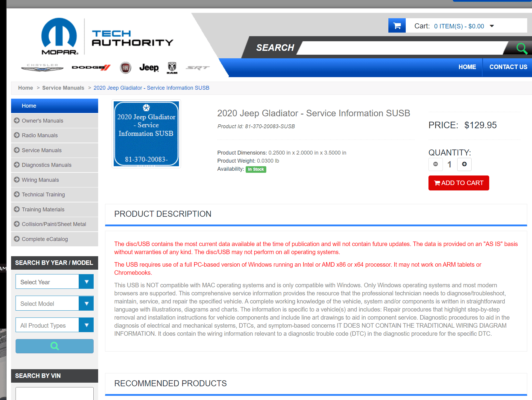Select the Jeep brand logo
Viewport: 532px width, 400px height.
click(x=149, y=68)
